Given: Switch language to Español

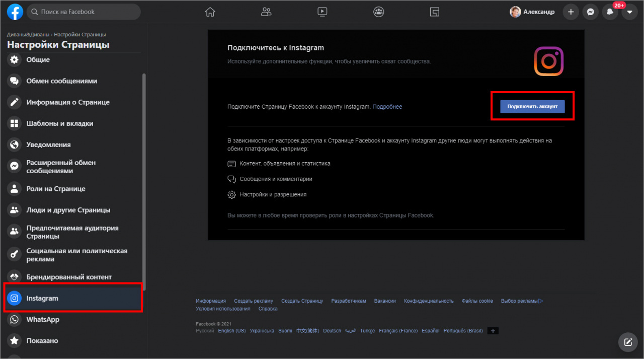Looking at the screenshot, I should [431, 331].
